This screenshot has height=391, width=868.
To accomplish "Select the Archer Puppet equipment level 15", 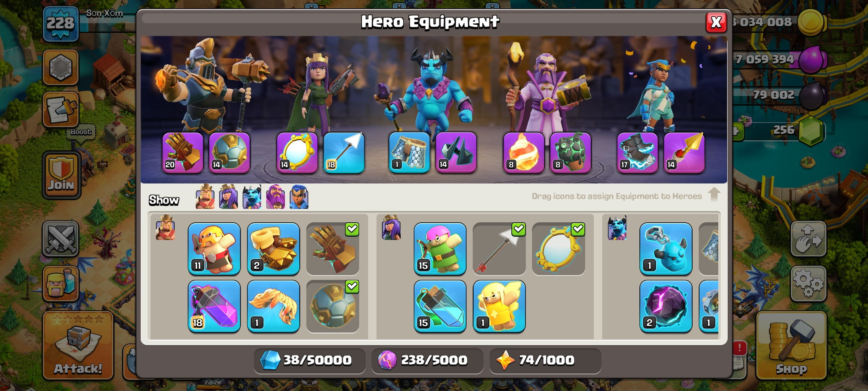I will [440, 249].
